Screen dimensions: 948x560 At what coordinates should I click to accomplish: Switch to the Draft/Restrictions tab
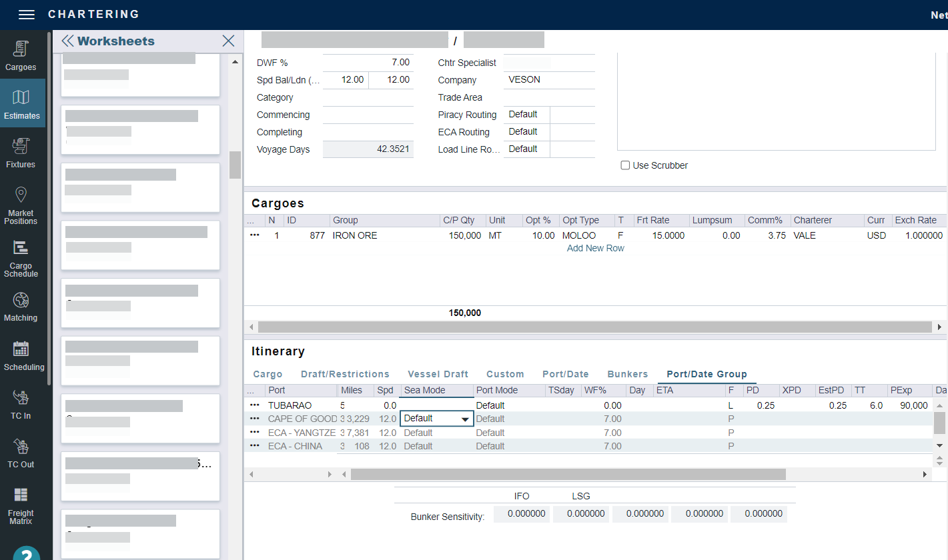[345, 374]
